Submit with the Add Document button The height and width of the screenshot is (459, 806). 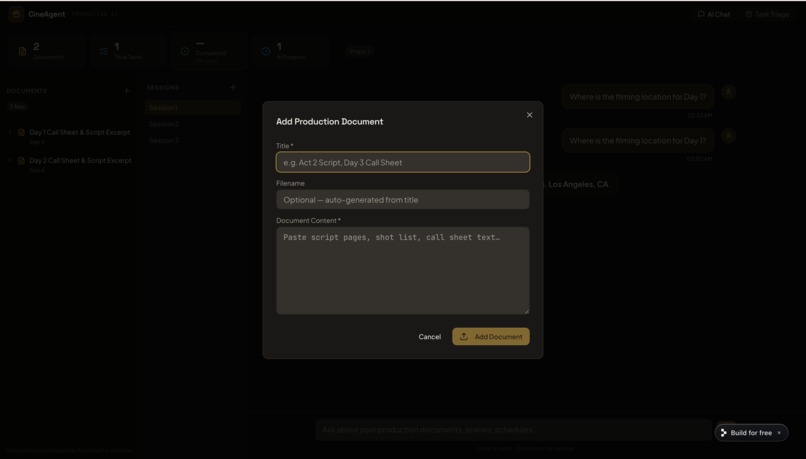coord(490,337)
